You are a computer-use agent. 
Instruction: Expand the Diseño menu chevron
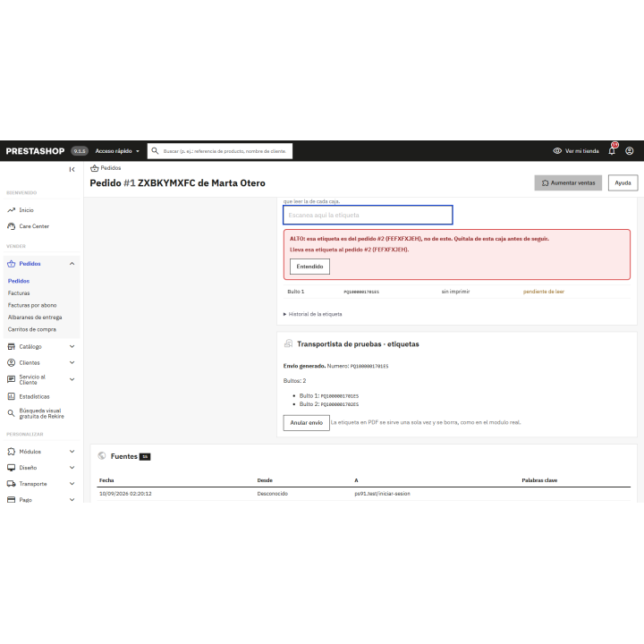pos(72,468)
